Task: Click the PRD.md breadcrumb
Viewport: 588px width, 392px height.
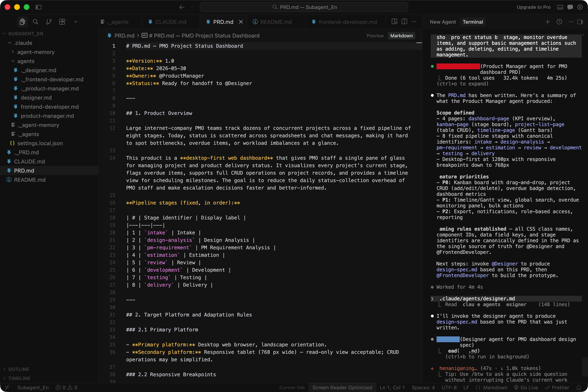Action: pos(124,36)
